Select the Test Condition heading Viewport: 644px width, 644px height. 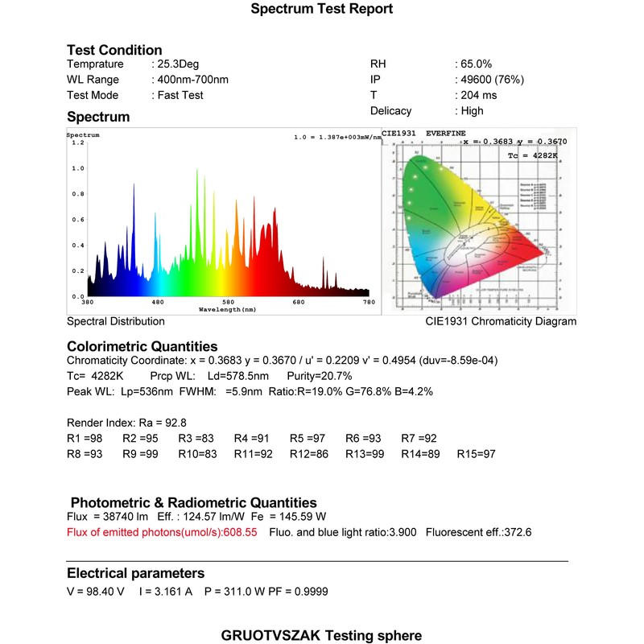coord(114,50)
